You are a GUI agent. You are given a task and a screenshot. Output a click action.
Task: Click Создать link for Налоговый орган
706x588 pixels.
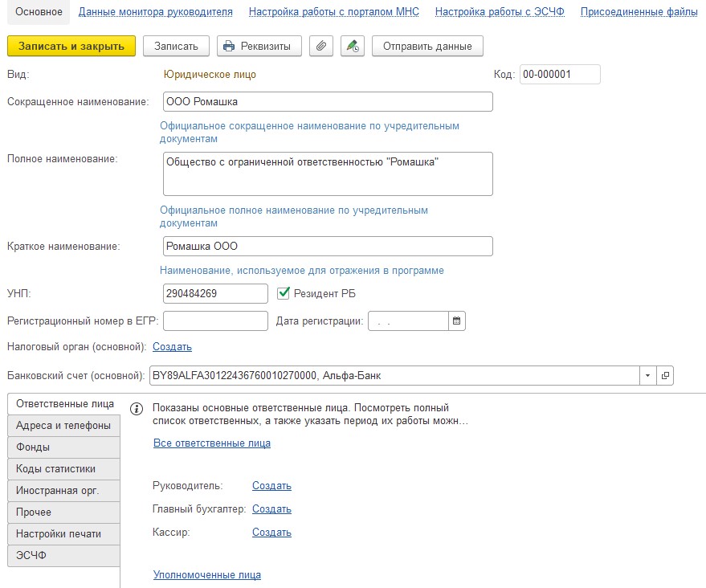(x=172, y=347)
